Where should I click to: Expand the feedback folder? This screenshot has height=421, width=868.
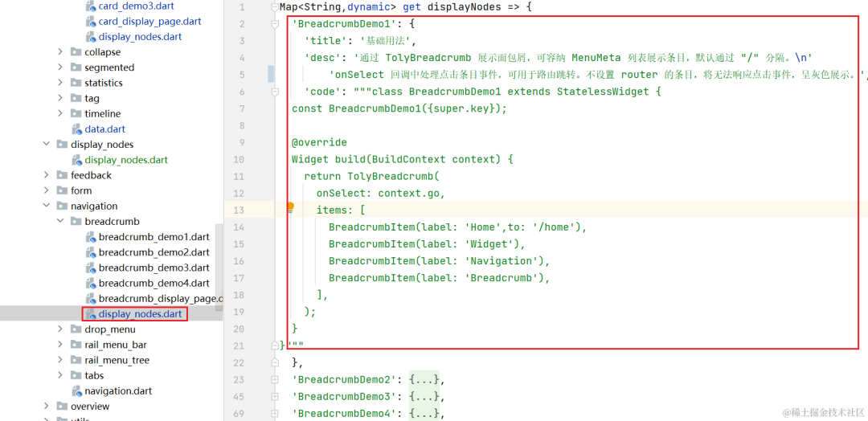tap(47, 175)
